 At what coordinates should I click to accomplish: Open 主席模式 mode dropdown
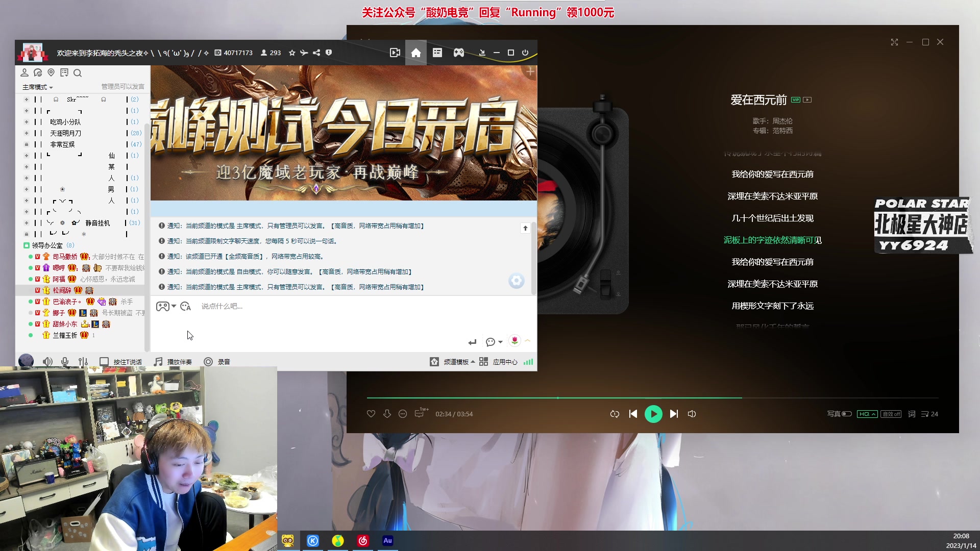38,87
